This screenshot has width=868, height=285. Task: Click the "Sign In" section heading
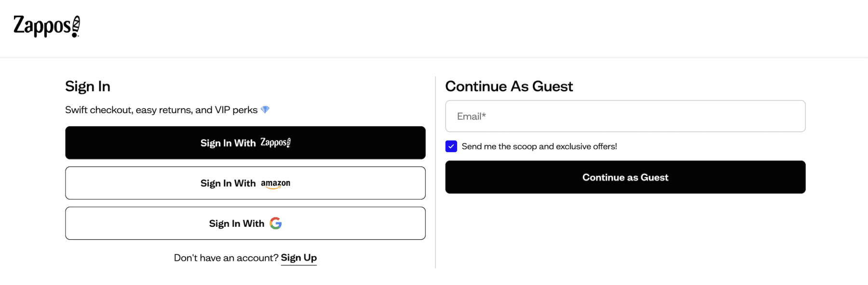[x=88, y=87]
